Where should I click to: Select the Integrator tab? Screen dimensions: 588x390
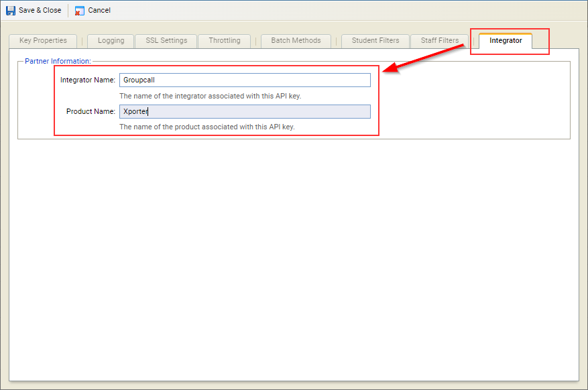[x=506, y=41]
